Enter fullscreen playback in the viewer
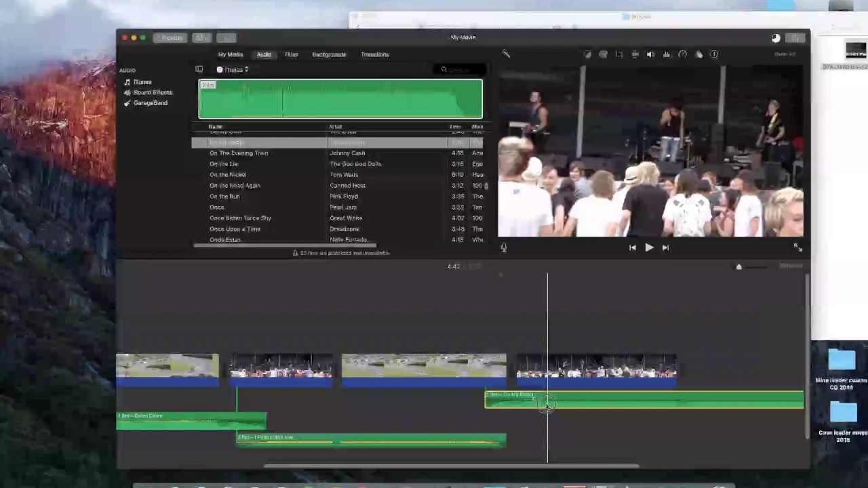The height and width of the screenshot is (488, 868). click(x=797, y=248)
